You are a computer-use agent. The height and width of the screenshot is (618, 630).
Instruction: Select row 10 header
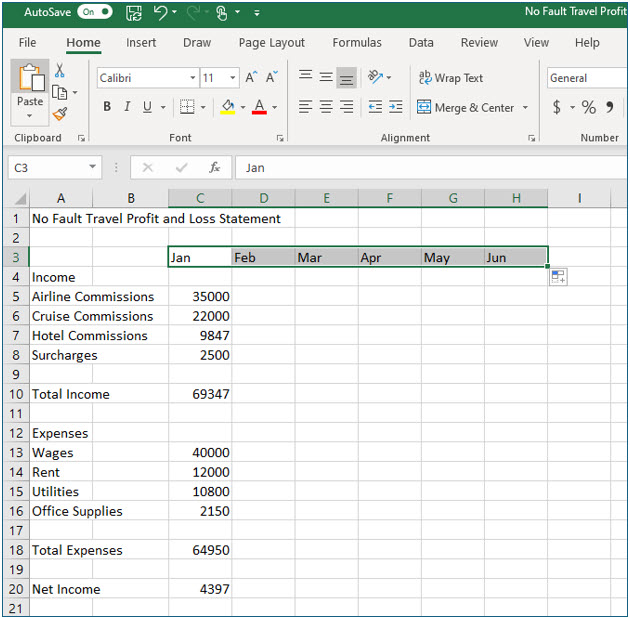coord(16,394)
